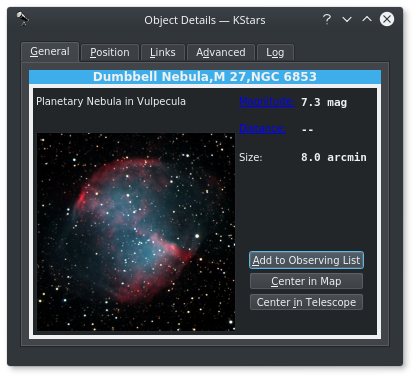Go to the Links tab
416x379 pixels.
point(163,52)
